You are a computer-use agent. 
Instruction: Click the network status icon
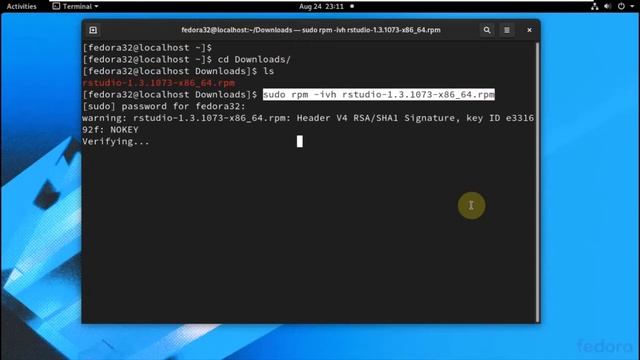click(595, 6)
